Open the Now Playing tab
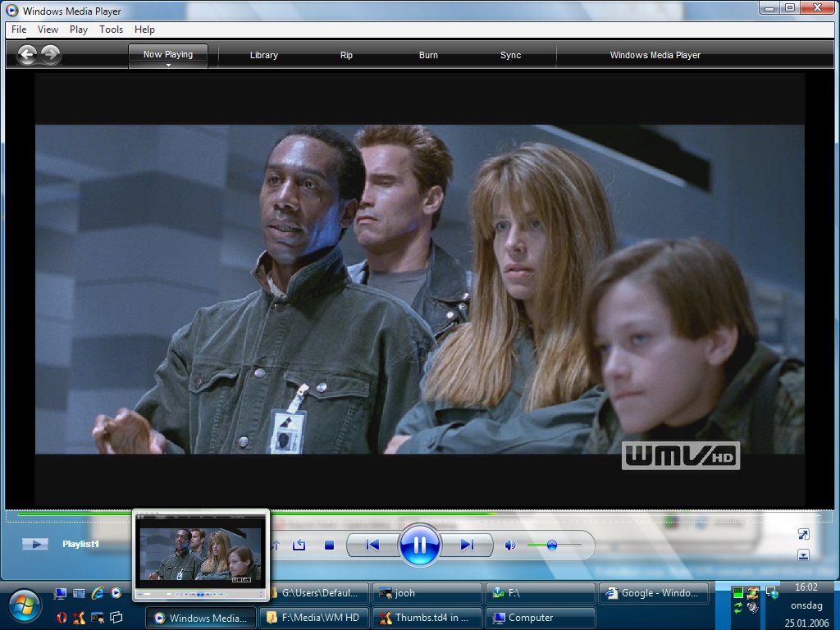The height and width of the screenshot is (630, 840). point(167,53)
